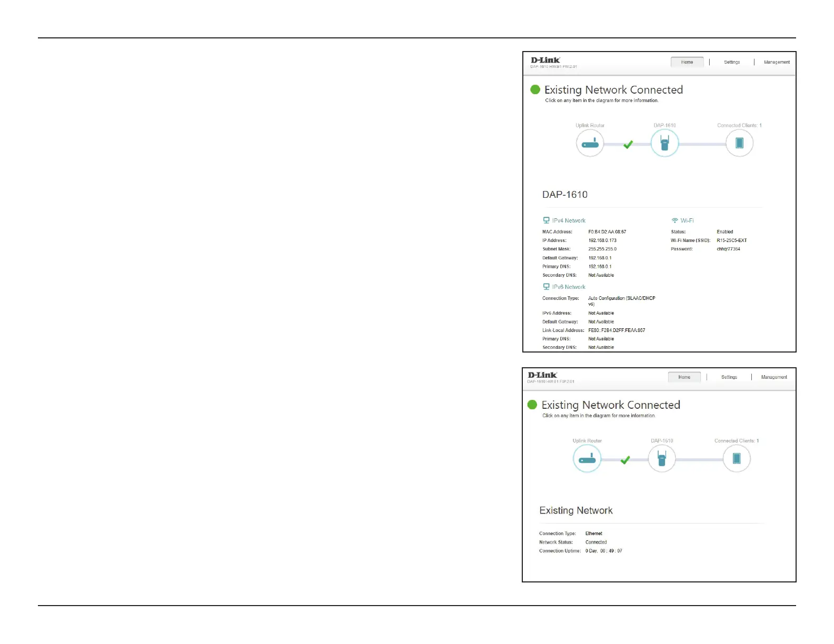The width and height of the screenshot is (834, 644).
Task: Select the Uplink Router icon in bottom screenshot
Action: click(x=587, y=458)
